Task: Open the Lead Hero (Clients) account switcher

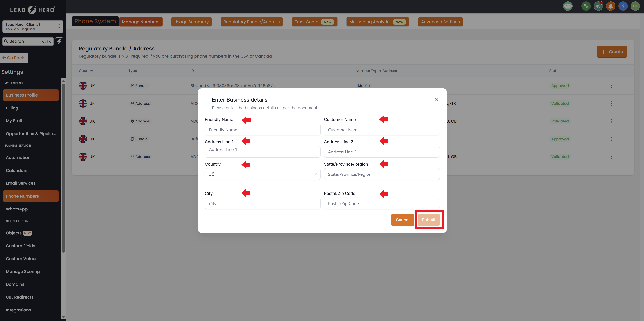Action: (33, 27)
